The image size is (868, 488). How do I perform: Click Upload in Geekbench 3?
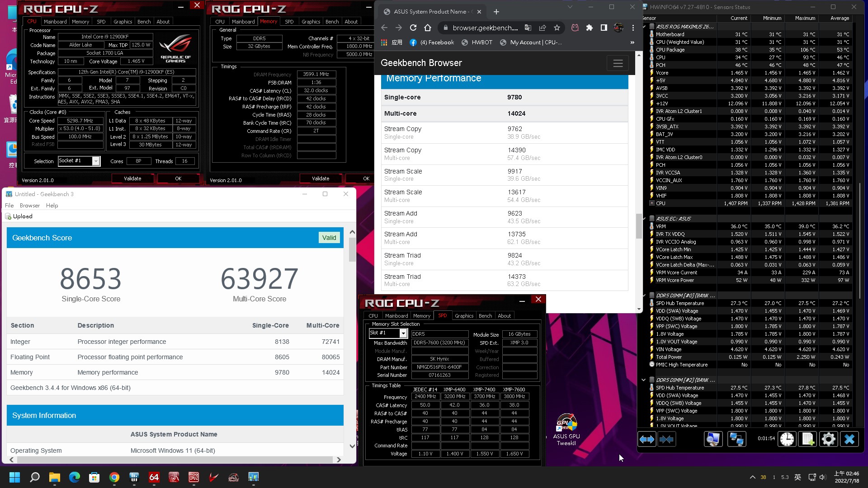point(19,216)
